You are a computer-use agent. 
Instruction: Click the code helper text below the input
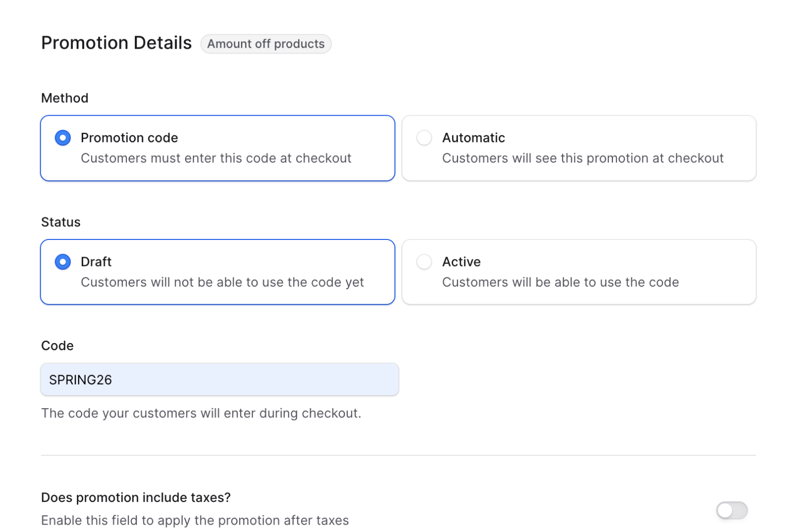pyautogui.click(x=201, y=413)
